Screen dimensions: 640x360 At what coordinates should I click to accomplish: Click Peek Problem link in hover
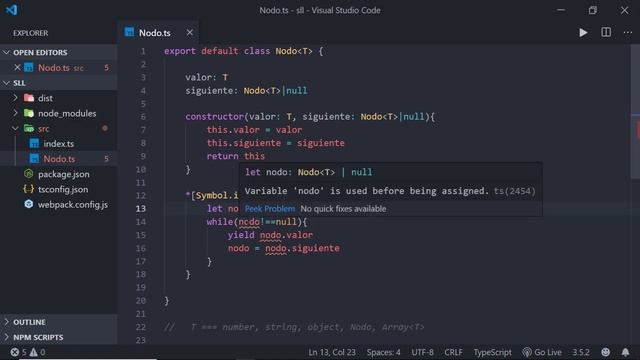tap(270, 209)
